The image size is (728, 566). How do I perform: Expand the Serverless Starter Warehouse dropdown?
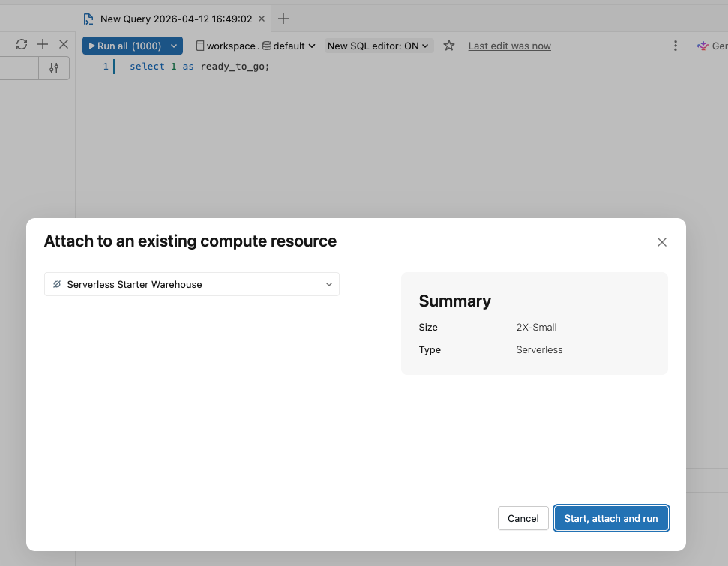coord(192,284)
